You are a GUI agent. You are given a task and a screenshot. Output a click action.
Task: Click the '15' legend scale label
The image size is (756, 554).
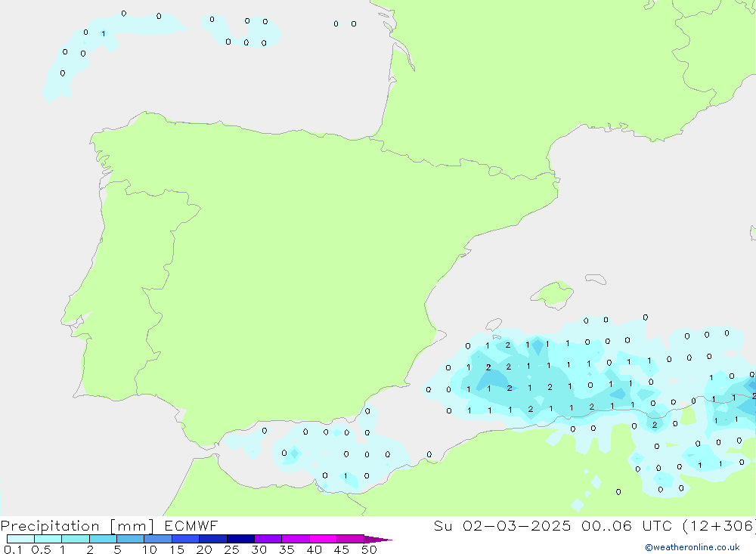(177, 549)
